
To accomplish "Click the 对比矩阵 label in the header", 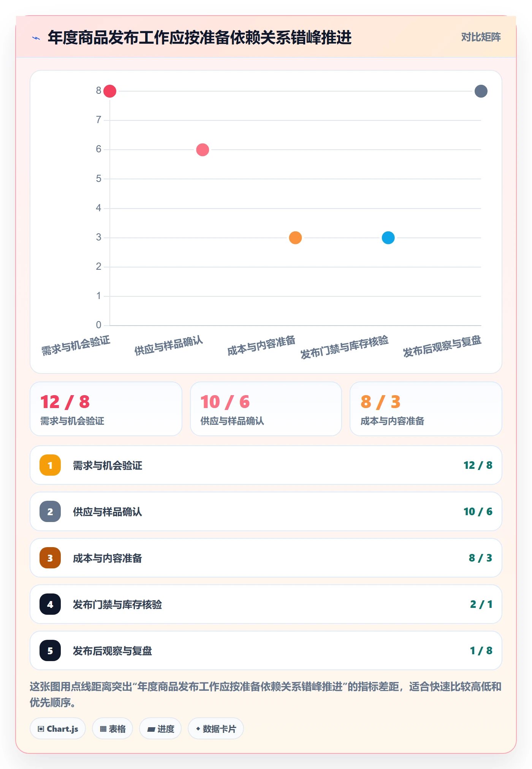I will click(481, 37).
